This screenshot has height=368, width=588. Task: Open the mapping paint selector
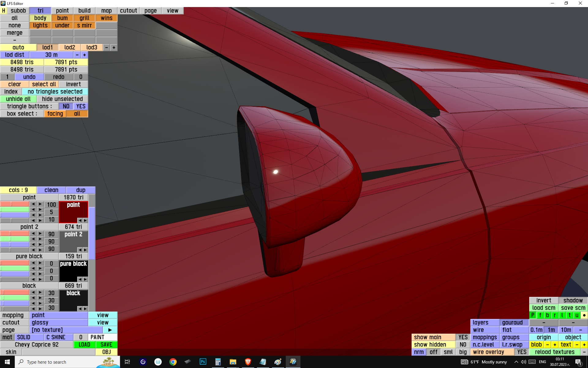(x=58, y=315)
